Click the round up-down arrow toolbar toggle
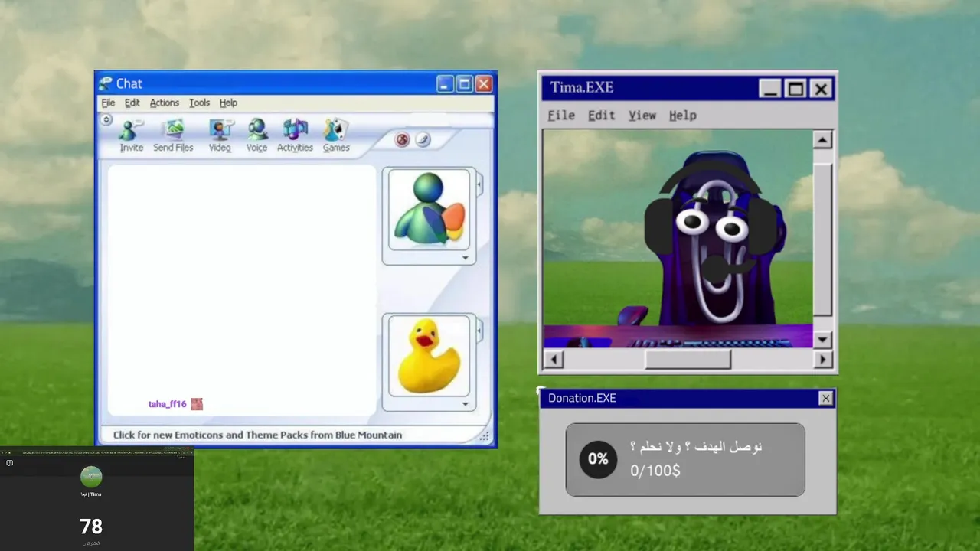This screenshot has height=551, width=980. tap(107, 119)
